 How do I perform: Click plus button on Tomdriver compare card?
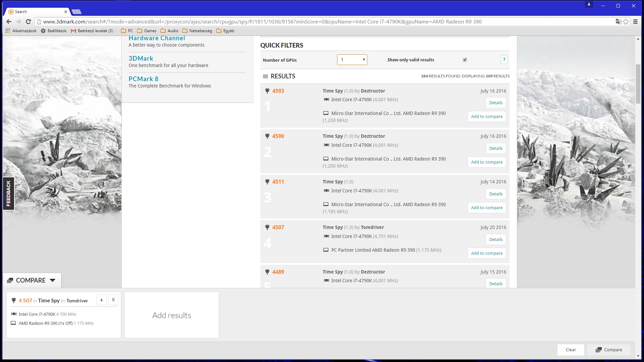[x=101, y=300]
